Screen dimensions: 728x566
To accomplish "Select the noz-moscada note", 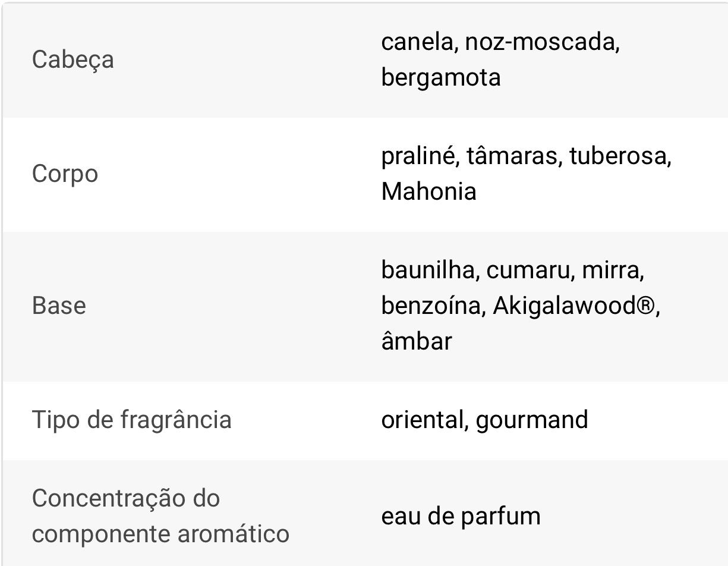I will point(541,42).
